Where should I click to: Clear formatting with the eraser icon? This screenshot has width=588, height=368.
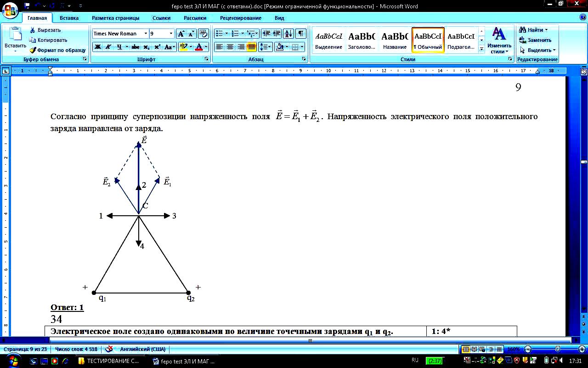click(x=204, y=34)
